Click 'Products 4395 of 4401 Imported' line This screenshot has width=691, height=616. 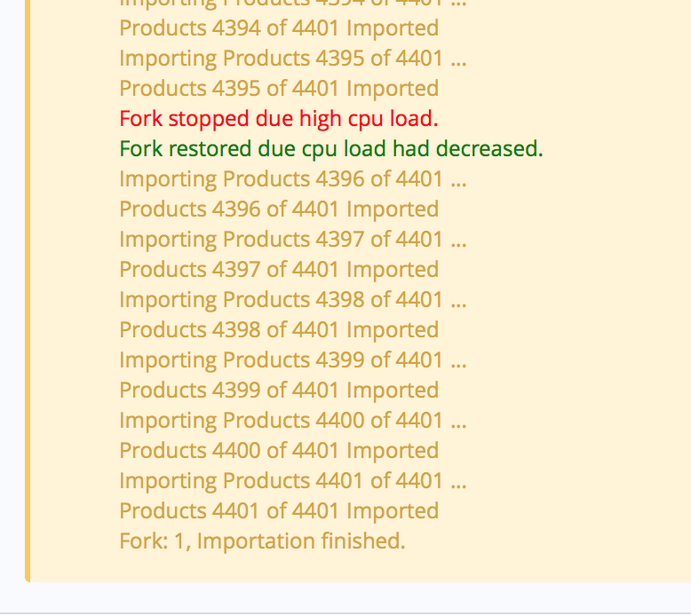click(279, 89)
